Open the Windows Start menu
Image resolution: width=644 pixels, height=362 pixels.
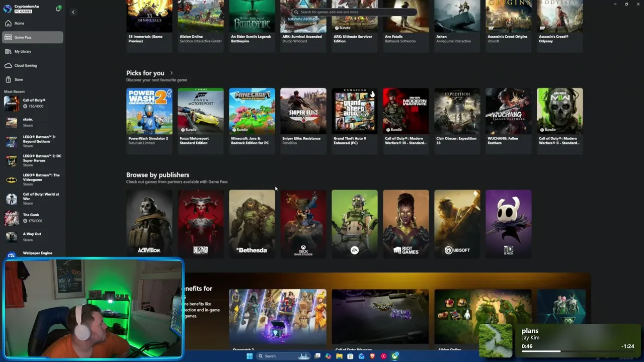coord(250,356)
